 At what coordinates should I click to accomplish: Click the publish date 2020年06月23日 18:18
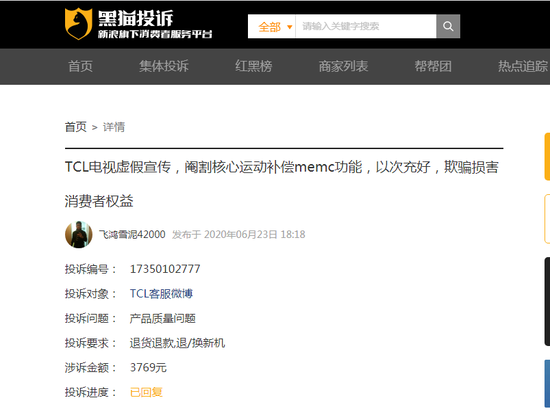[254, 234]
